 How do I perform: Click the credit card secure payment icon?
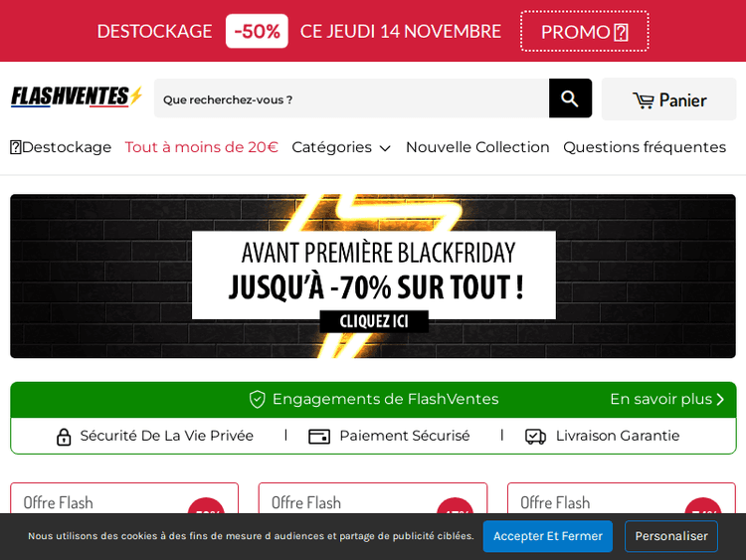pyautogui.click(x=319, y=437)
